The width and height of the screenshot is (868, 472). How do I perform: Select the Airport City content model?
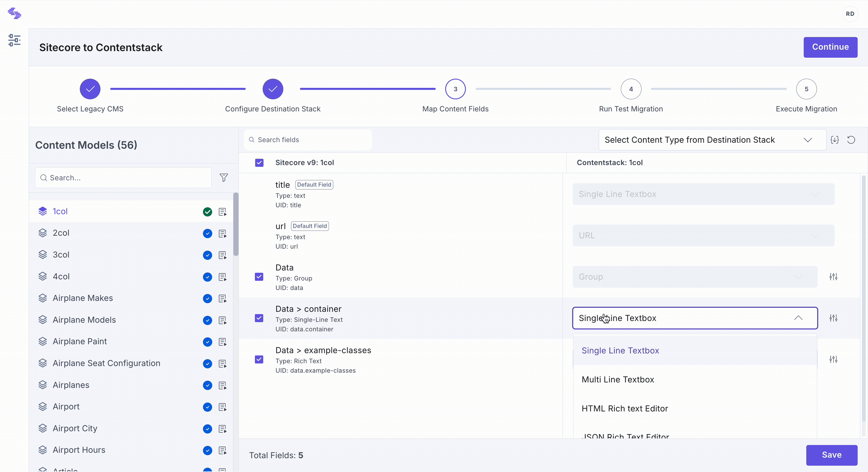tap(131, 429)
